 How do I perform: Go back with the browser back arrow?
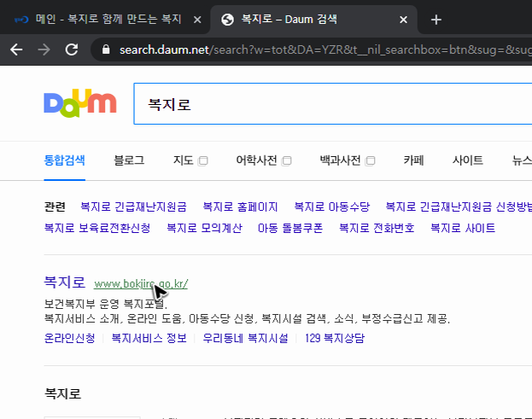(x=16, y=49)
